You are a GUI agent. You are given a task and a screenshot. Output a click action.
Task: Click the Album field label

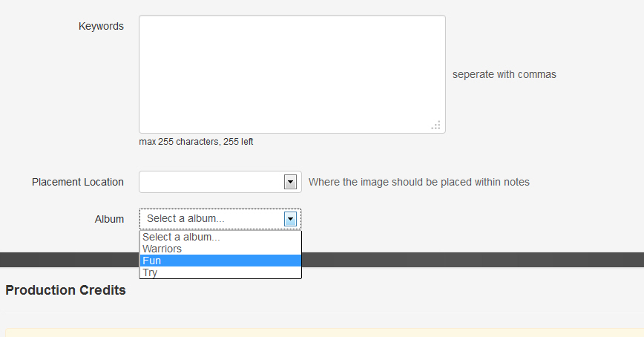(109, 219)
